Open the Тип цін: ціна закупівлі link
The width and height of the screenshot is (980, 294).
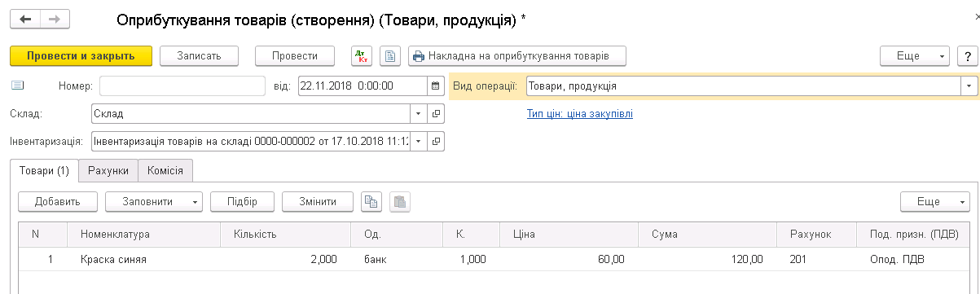coord(580,114)
